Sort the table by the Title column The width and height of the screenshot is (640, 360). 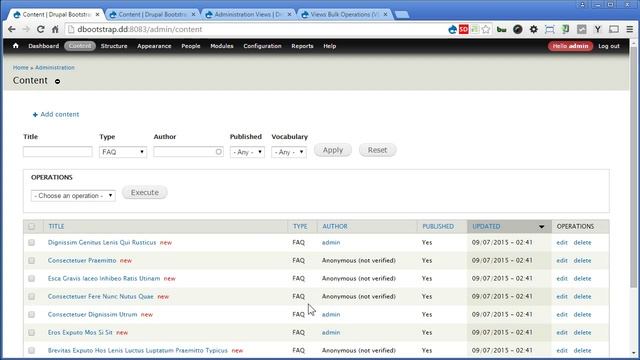point(56,227)
